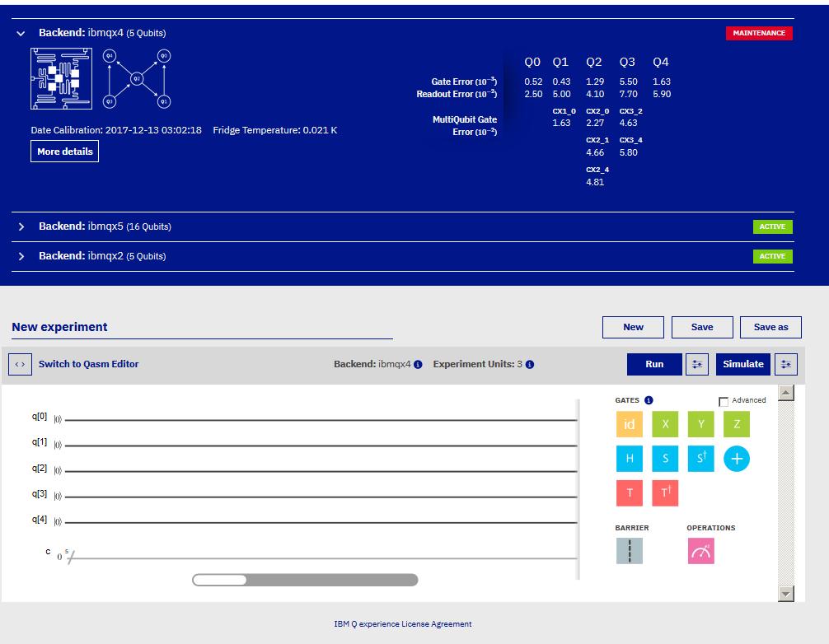
Task: Click the Fridge Temperature 0.021 K text
Action: tap(275, 130)
